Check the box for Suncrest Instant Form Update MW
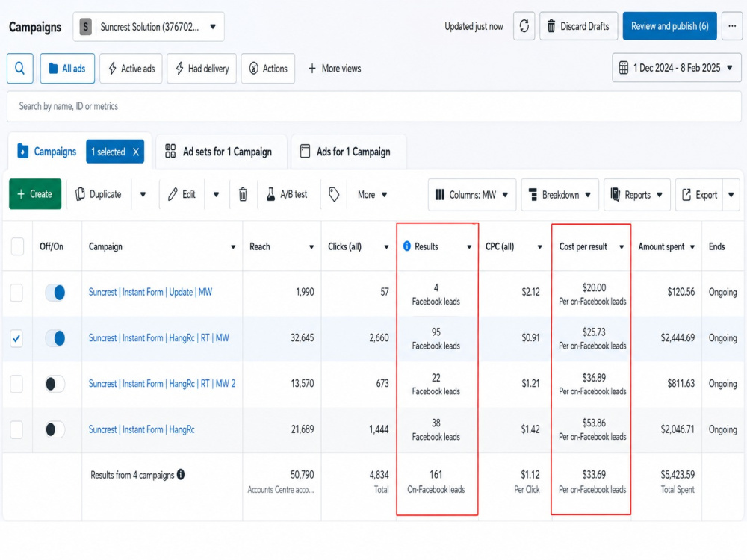This screenshot has width=747, height=560. click(16, 293)
